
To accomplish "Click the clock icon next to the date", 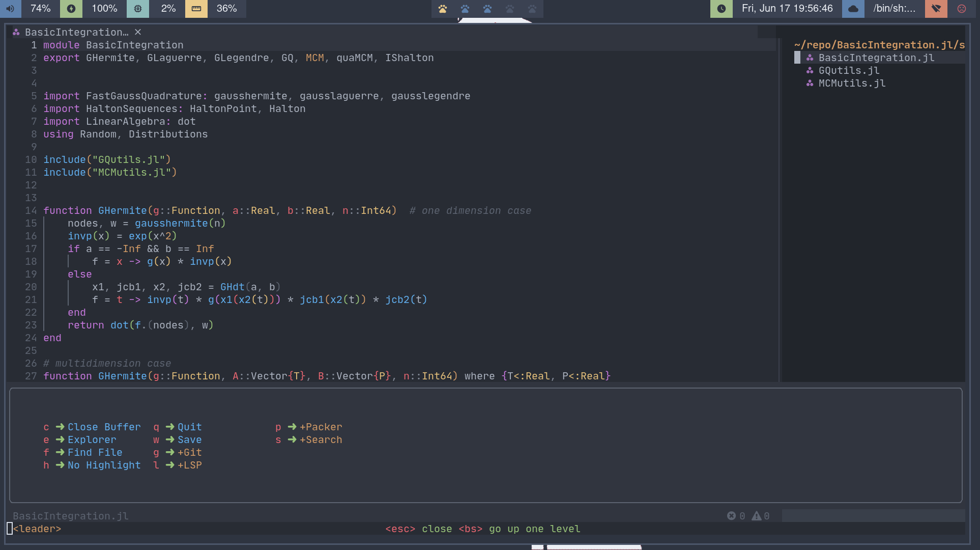I will click(722, 9).
